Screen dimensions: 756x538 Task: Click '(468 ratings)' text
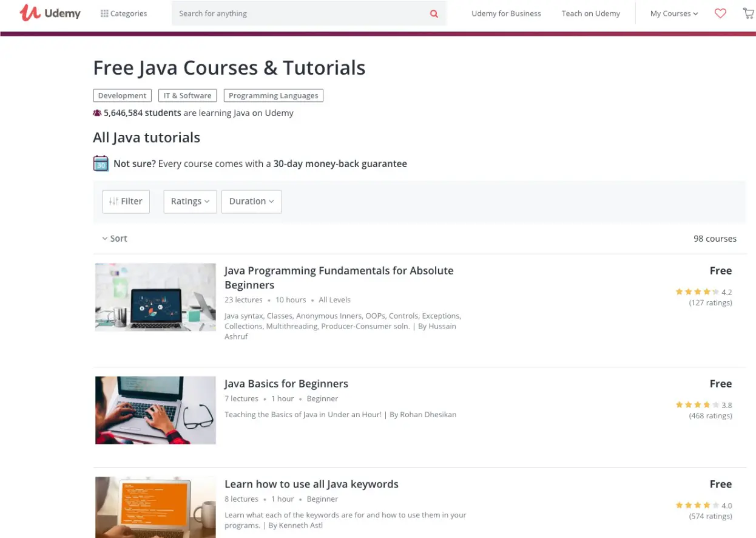(710, 416)
